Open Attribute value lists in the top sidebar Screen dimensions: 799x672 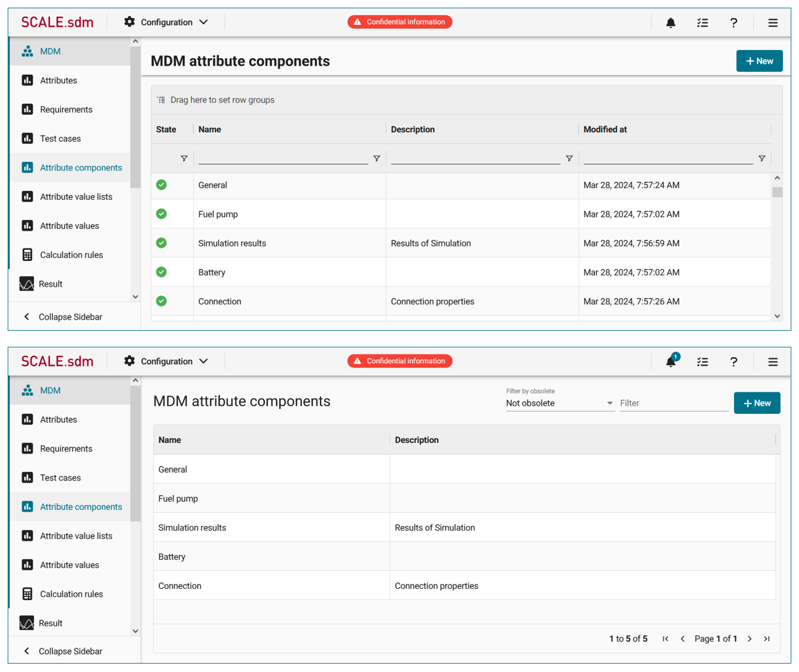point(70,197)
